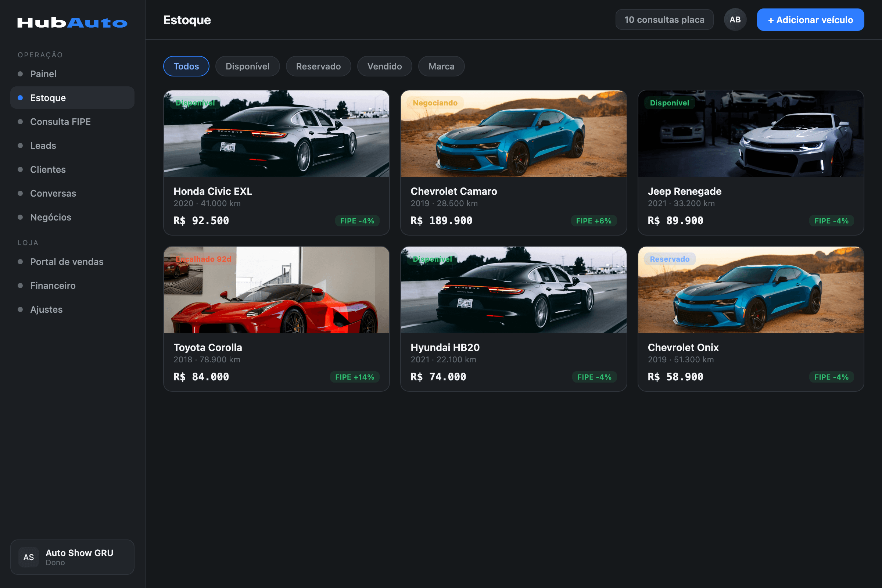Click Disponível badge on Honda Civic
This screenshot has width=882, height=588.
point(196,103)
